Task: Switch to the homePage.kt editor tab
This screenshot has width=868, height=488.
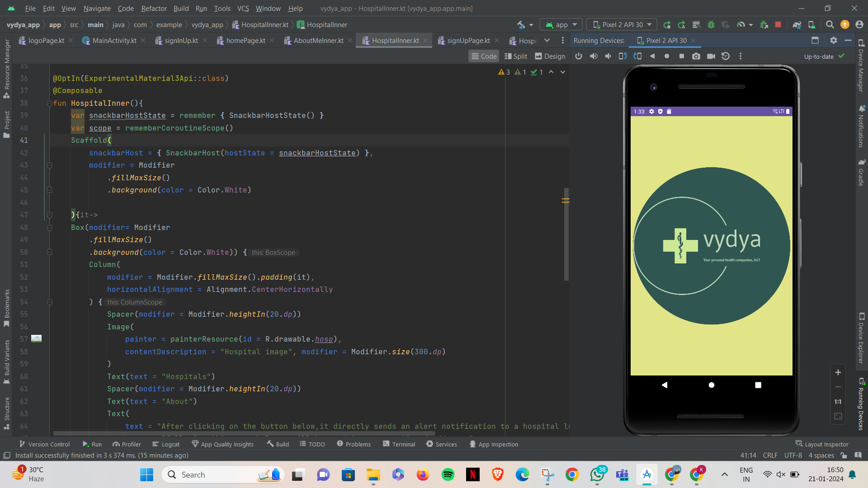Action: point(245,40)
